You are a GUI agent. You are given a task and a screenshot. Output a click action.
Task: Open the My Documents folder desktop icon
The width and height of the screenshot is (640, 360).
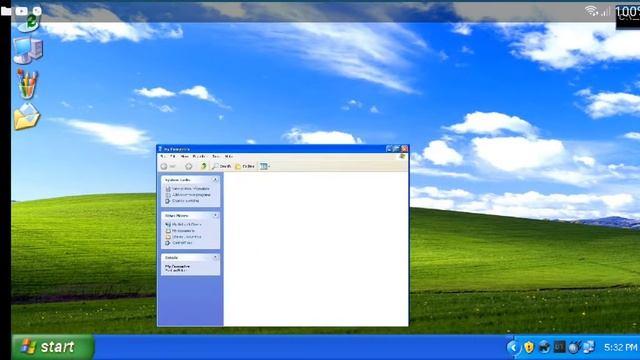tap(27, 117)
